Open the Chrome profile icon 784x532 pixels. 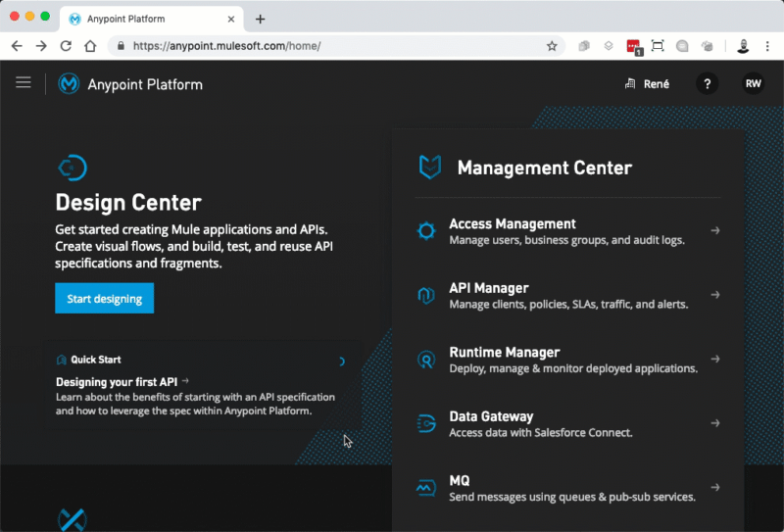(743, 46)
